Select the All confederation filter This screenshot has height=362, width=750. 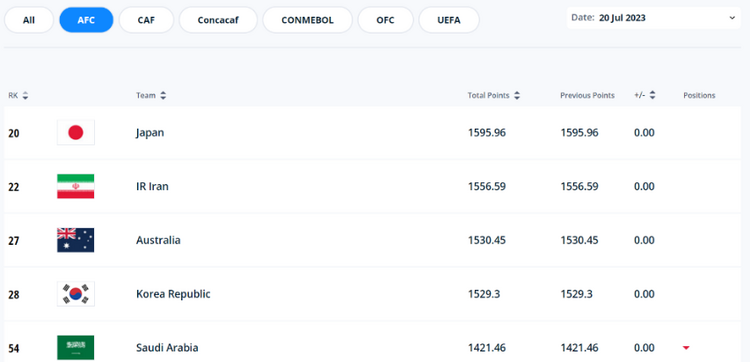29,20
